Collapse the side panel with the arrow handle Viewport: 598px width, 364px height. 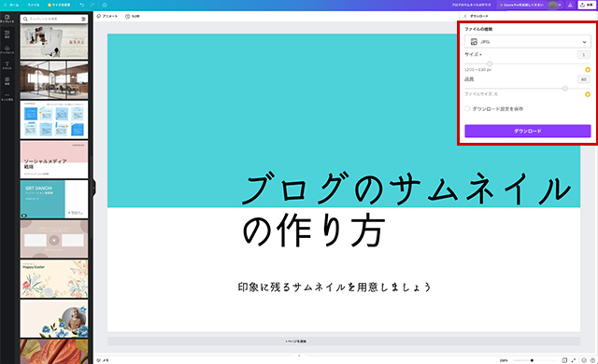[x=93, y=188]
